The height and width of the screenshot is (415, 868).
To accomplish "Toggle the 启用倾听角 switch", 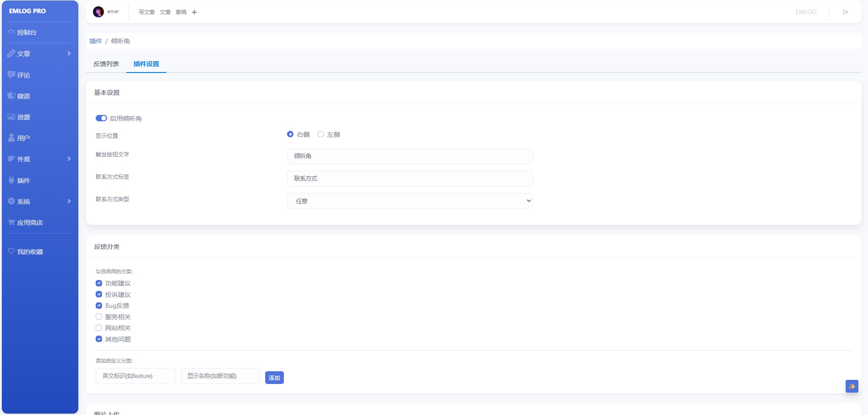I will 101,118.
